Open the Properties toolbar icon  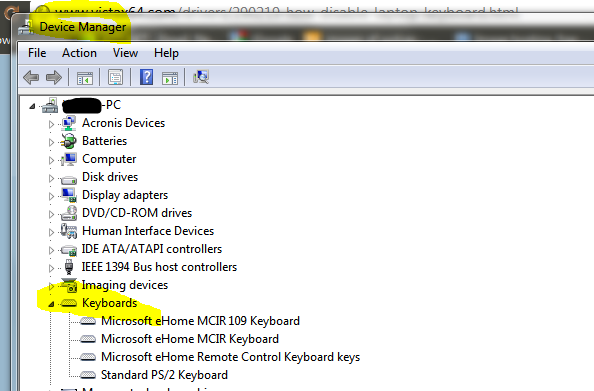(115, 77)
